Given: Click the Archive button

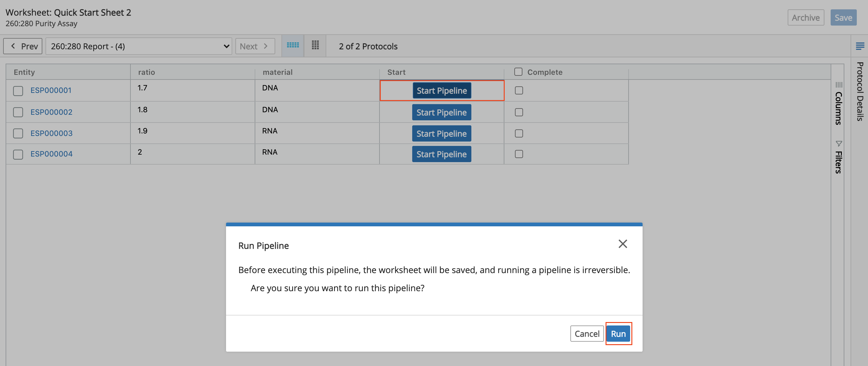Looking at the screenshot, I should point(806,17).
